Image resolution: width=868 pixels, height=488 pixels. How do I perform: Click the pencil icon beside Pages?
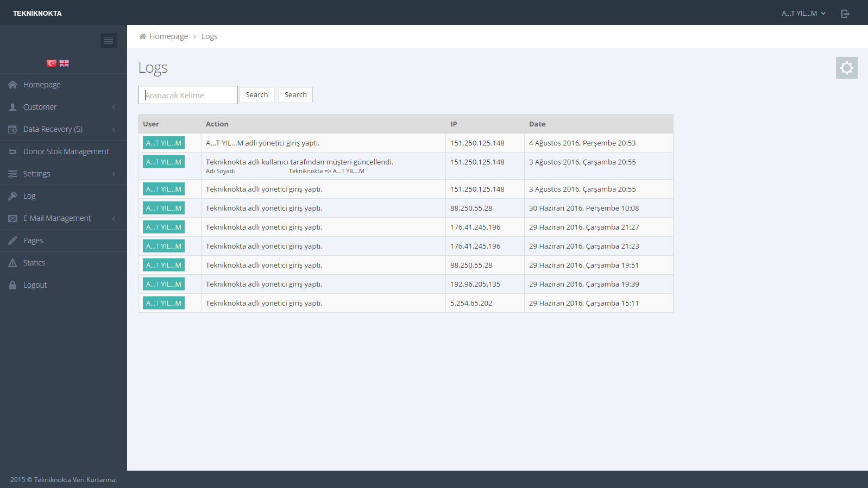pos(12,240)
